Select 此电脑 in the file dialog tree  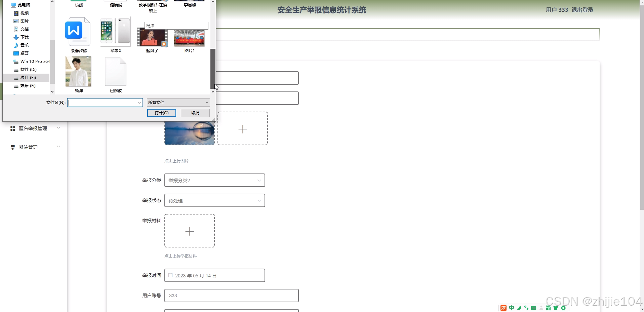[21, 5]
